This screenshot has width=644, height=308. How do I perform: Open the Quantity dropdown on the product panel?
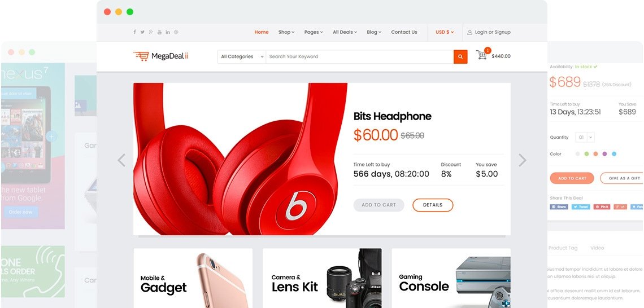[585, 138]
